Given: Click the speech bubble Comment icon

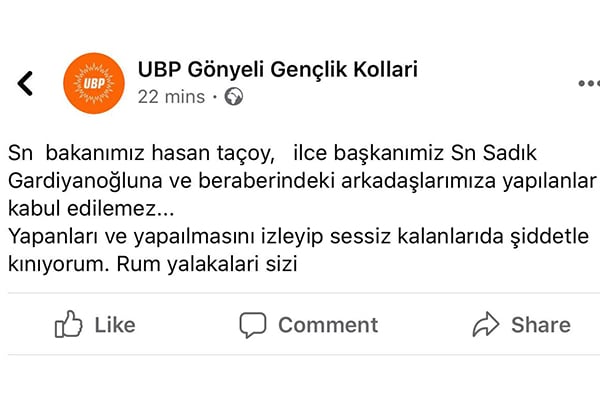Looking at the screenshot, I should [x=253, y=324].
